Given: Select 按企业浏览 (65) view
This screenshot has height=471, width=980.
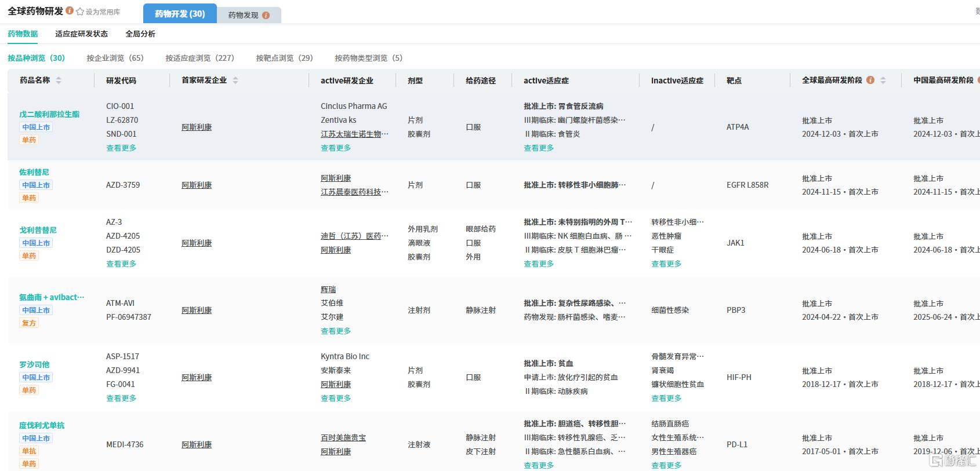Looking at the screenshot, I should pyautogui.click(x=115, y=58).
